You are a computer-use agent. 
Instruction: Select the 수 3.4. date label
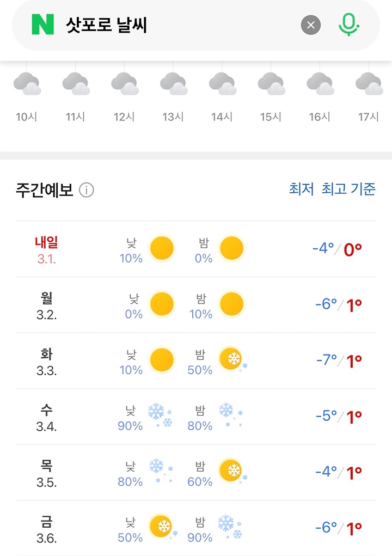pos(46,417)
